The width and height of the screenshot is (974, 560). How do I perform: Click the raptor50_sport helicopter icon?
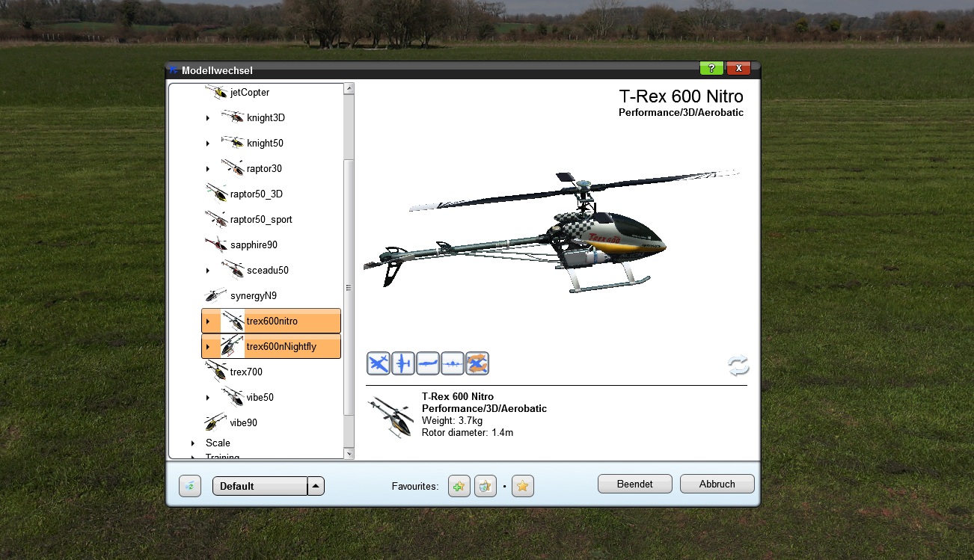point(217,219)
